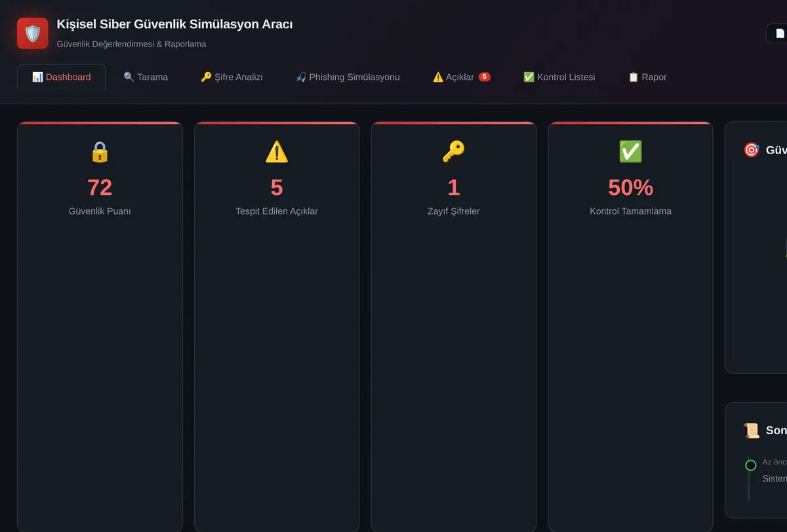Click the Tespit Edilen Açıklar label
The image size is (787, 532).
click(x=277, y=211)
